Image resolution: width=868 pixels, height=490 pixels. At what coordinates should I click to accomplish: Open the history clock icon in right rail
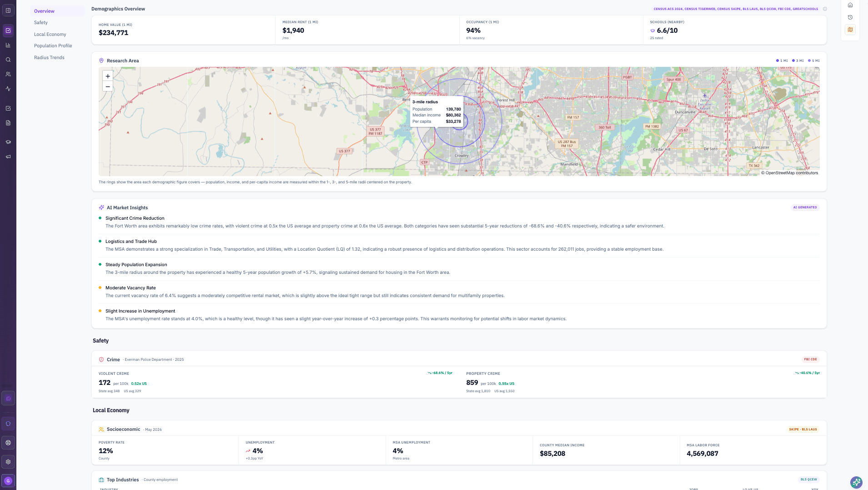pyautogui.click(x=850, y=17)
